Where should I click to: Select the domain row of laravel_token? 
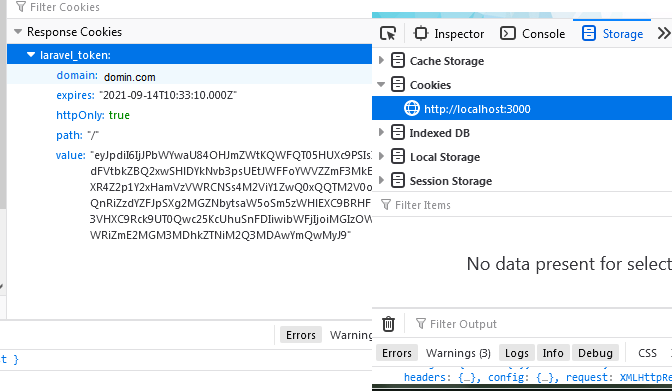pos(189,75)
